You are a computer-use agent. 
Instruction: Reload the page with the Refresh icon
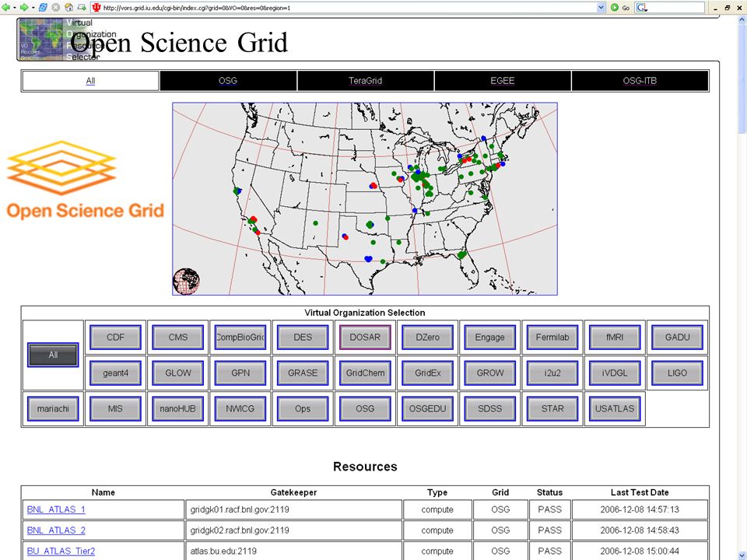coord(43,8)
